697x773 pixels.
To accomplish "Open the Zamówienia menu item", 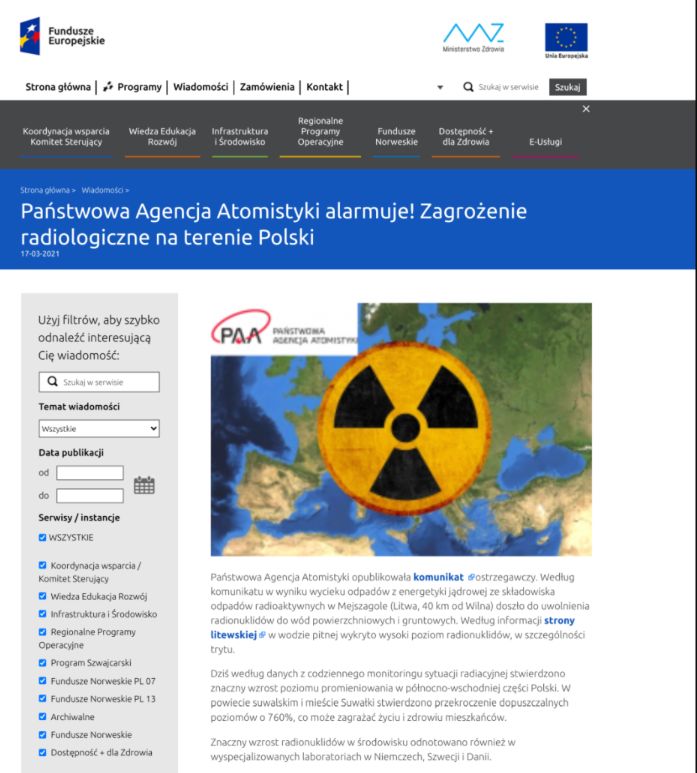I will [x=267, y=87].
